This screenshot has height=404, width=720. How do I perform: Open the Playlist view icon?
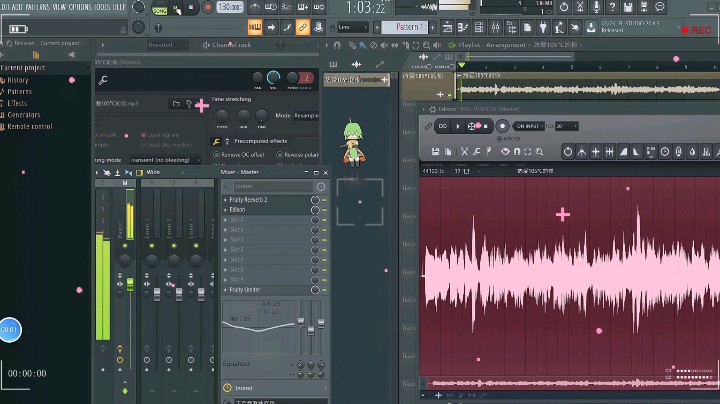click(x=447, y=28)
